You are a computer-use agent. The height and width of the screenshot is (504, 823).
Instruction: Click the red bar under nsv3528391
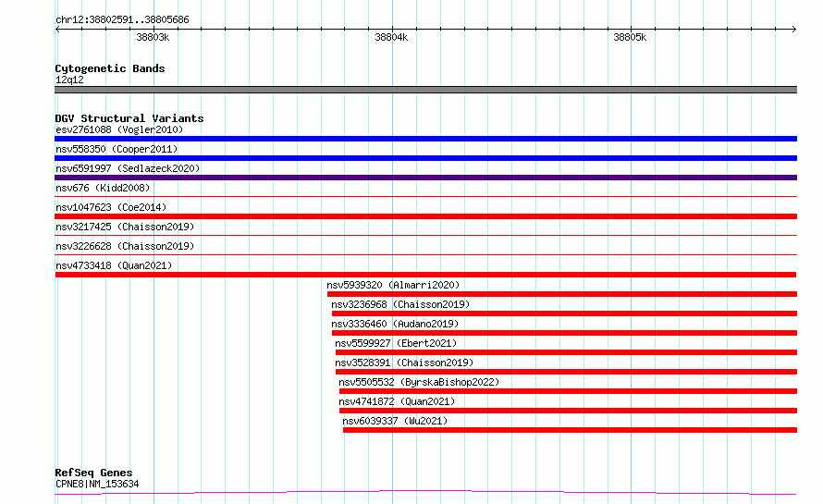pyautogui.click(x=566, y=372)
